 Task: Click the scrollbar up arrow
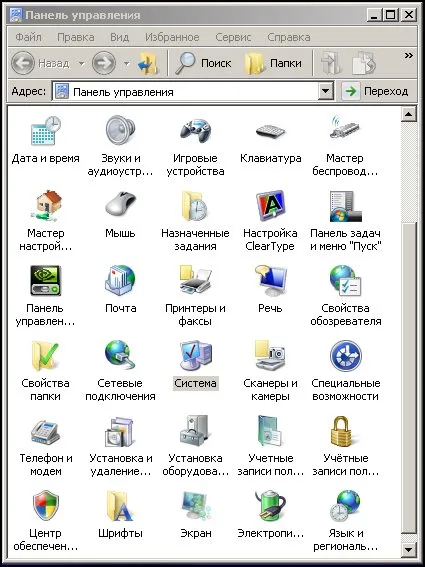(408, 115)
